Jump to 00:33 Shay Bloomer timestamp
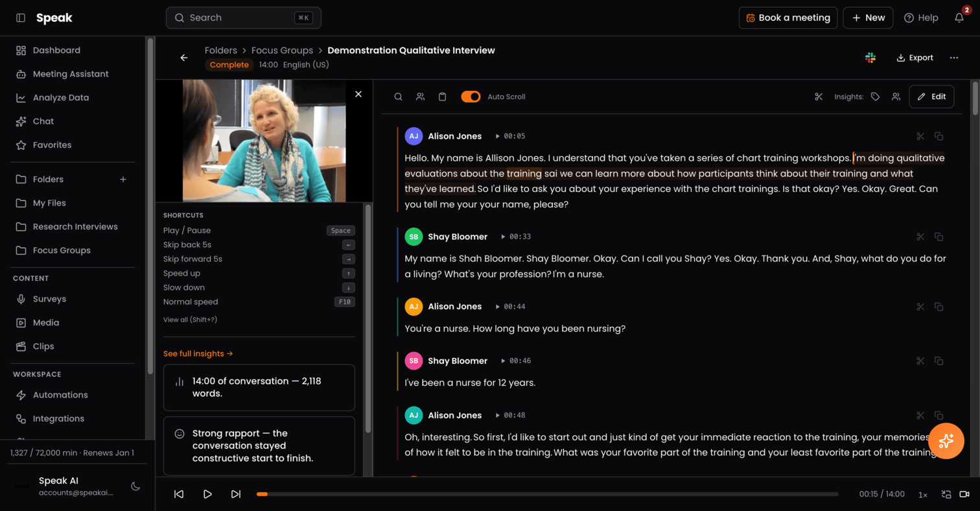Image resolution: width=980 pixels, height=511 pixels. click(x=517, y=237)
